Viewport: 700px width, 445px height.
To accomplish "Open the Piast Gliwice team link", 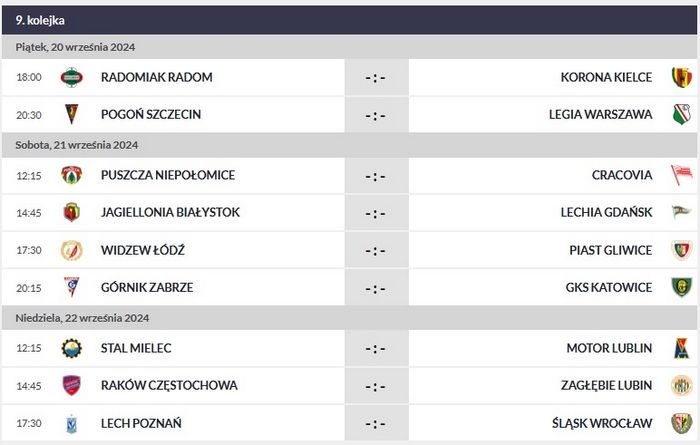I will coord(611,250).
